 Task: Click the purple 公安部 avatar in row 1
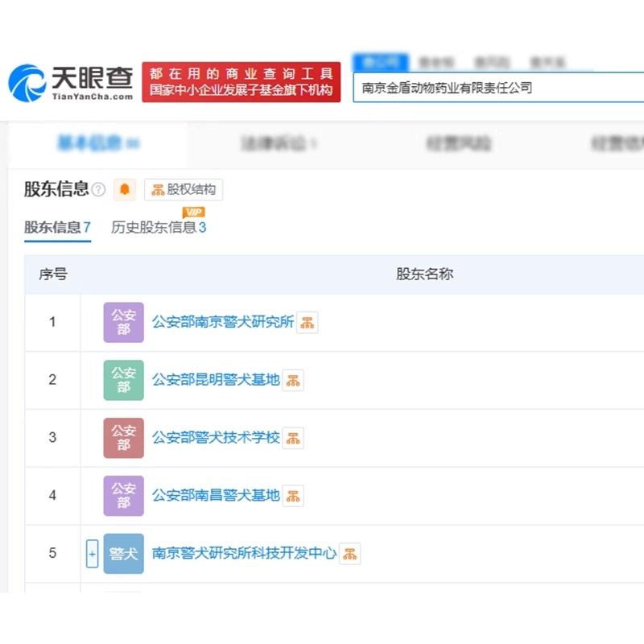tap(123, 323)
